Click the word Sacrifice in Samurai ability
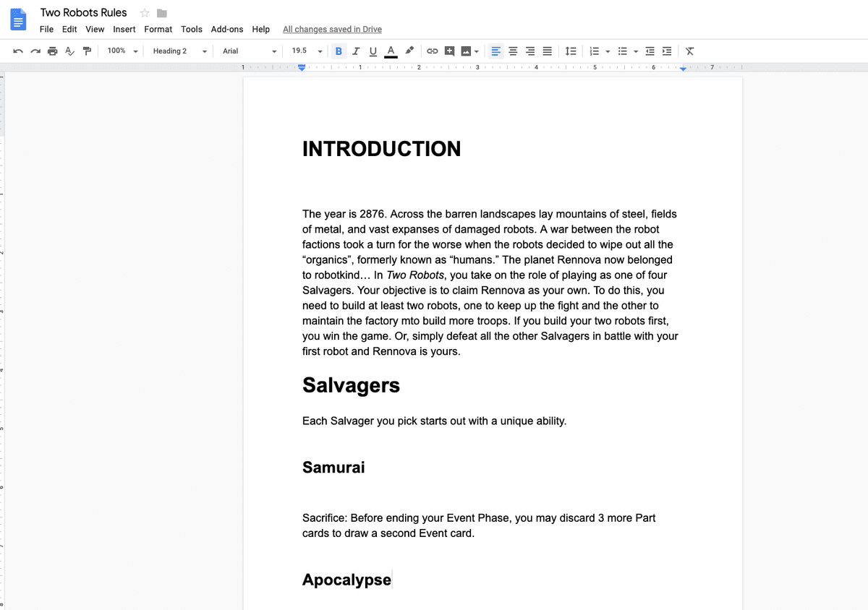This screenshot has height=610, width=868. 323,518
